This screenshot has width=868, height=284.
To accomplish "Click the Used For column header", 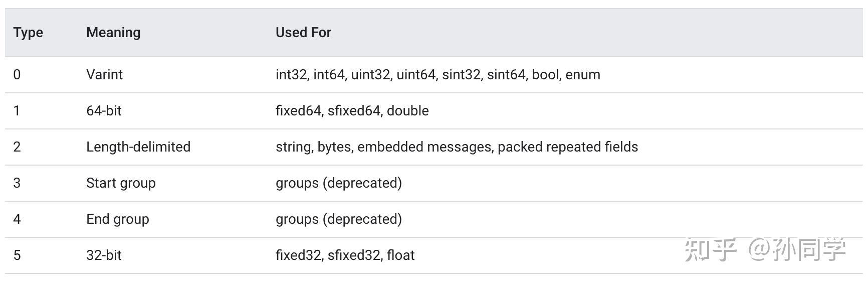I will pyautogui.click(x=303, y=33).
